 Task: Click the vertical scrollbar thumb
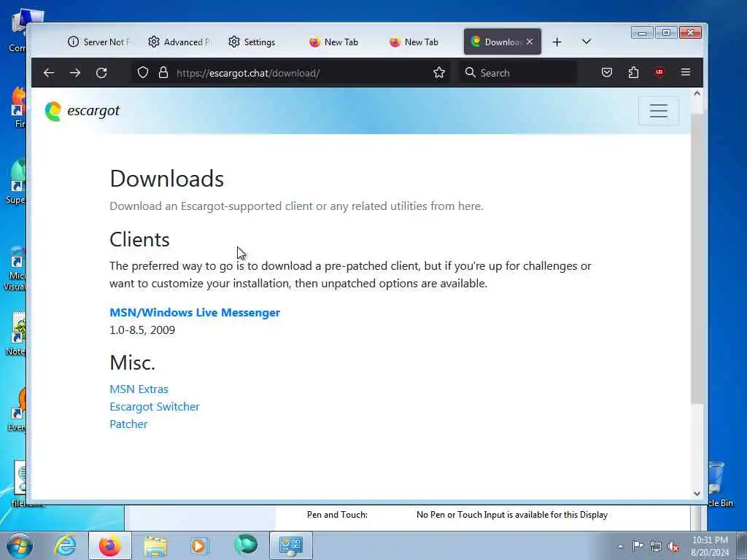click(x=697, y=257)
